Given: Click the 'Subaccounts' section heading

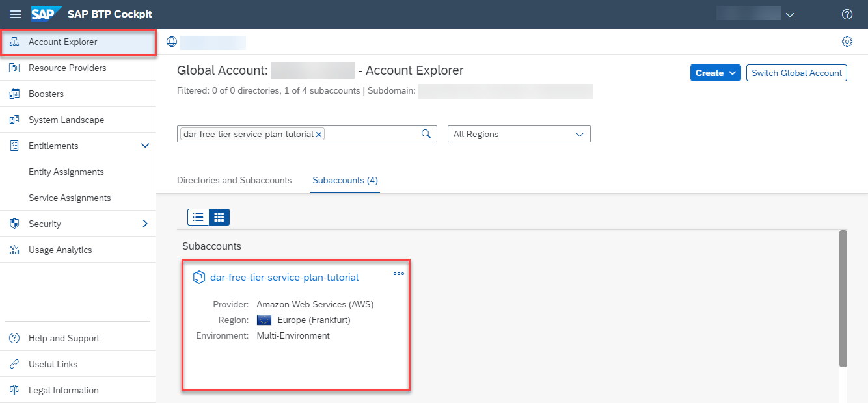Looking at the screenshot, I should pos(211,246).
